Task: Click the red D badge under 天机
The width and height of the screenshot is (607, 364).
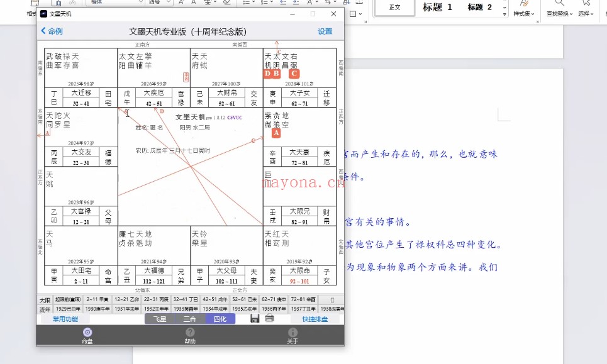Action: [x=267, y=74]
